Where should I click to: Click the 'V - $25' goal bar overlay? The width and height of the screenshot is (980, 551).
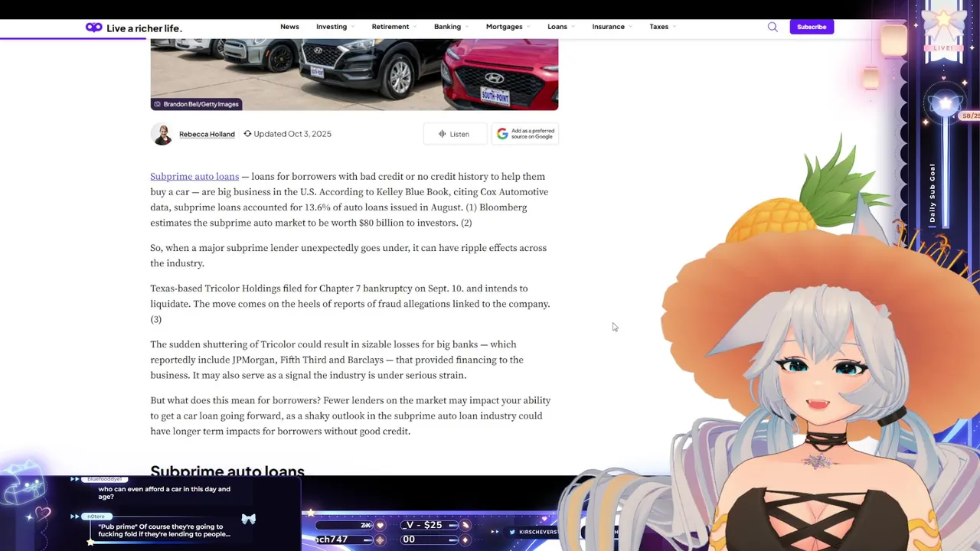pyautogui.click(x=429, y=525)
